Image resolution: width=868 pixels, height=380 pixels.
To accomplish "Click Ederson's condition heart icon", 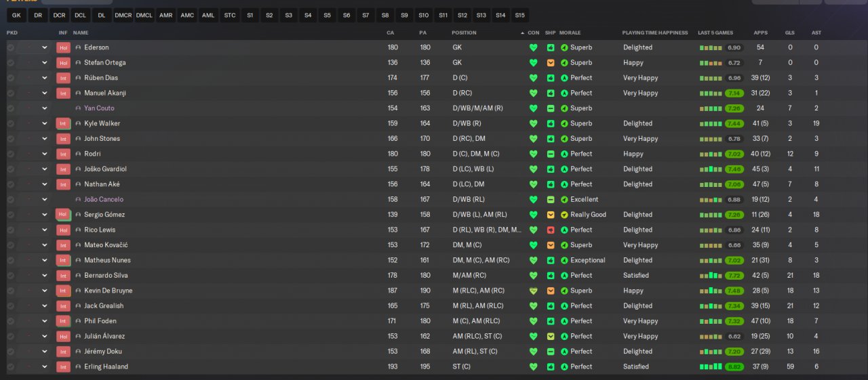I will (533, 47).
